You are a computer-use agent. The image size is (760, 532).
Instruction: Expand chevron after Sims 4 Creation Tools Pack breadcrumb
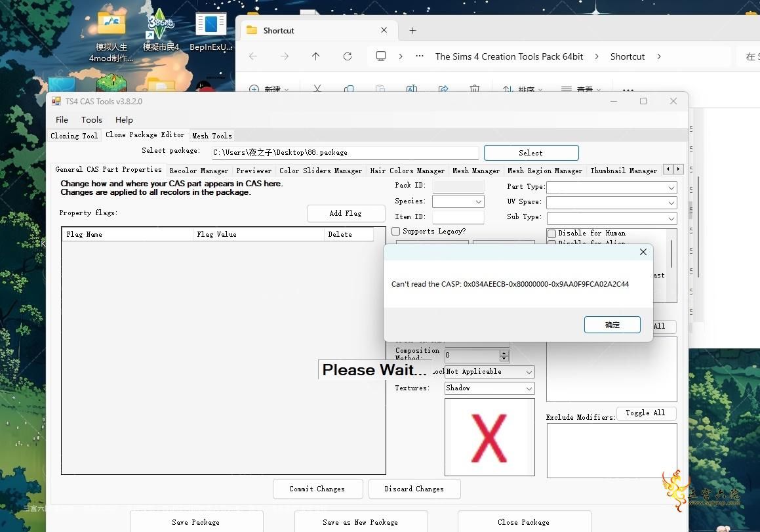[596, 56]
